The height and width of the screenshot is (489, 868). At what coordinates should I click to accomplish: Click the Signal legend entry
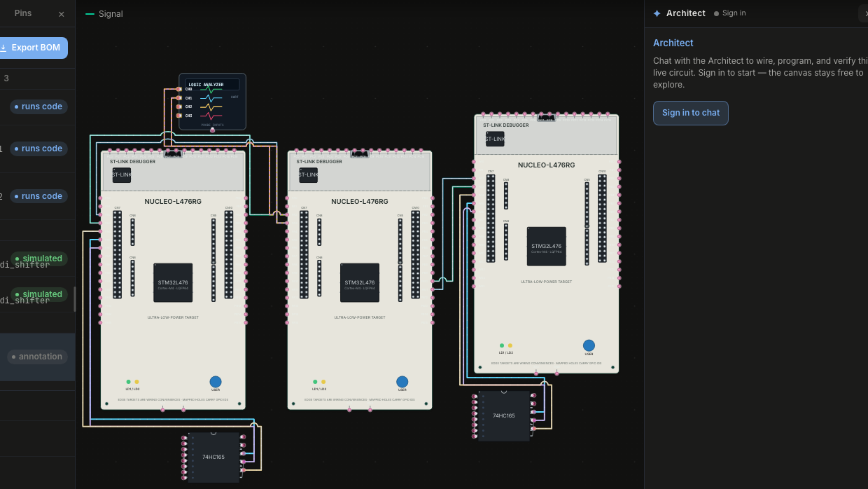pos(104,14)
